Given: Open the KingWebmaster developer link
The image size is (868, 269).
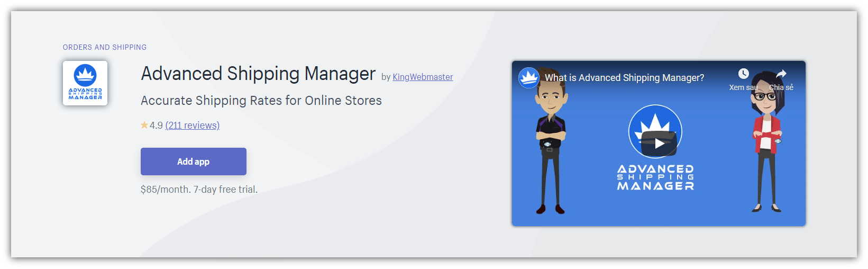Looking at the screenshot, I should 423,77.
